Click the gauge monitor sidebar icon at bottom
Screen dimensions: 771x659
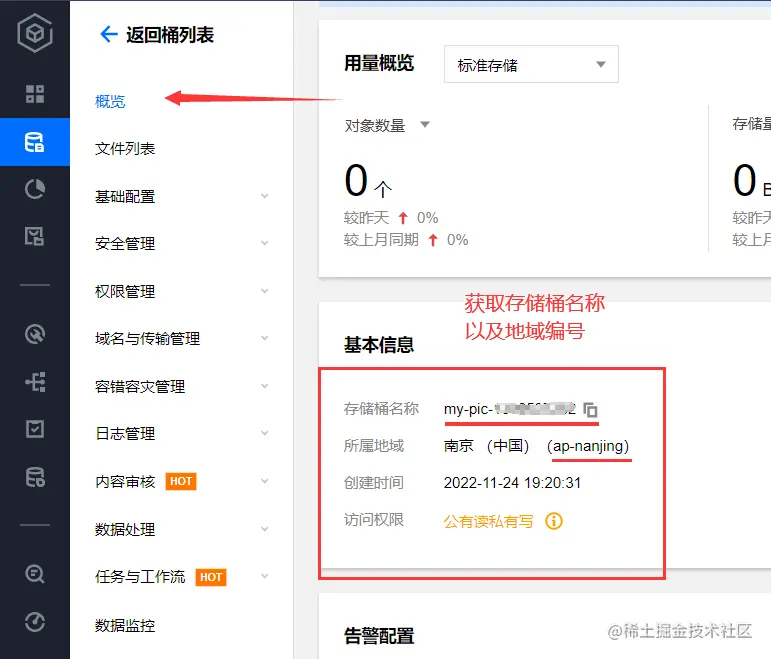(34, 622)
